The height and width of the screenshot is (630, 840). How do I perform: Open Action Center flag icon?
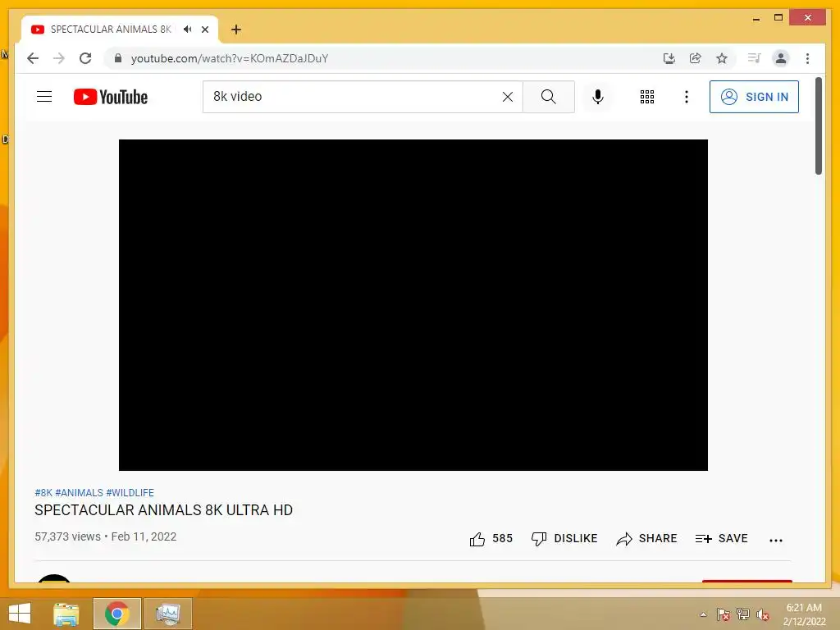(x=724, y=614)
